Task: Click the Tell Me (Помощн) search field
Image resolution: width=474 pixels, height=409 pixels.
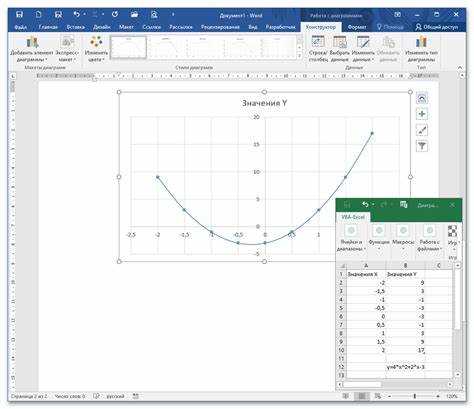Action: tap(390, 27)
